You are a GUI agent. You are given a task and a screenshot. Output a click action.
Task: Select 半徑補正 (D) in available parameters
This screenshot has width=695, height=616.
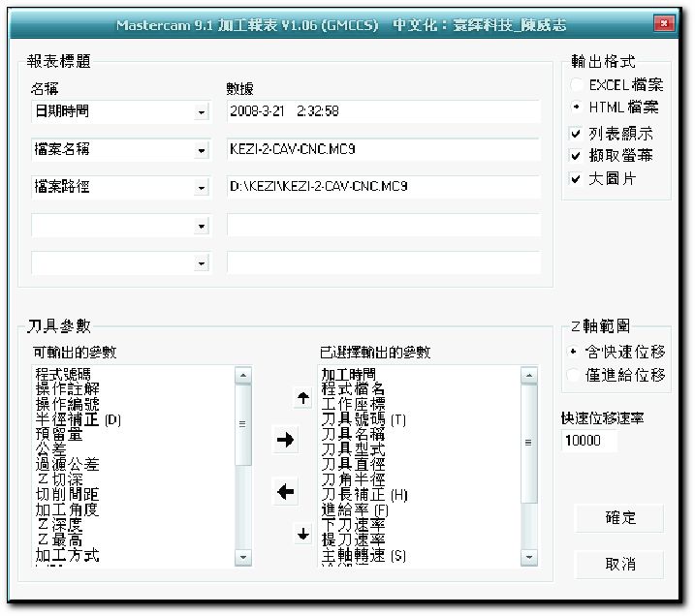point(78,419)
